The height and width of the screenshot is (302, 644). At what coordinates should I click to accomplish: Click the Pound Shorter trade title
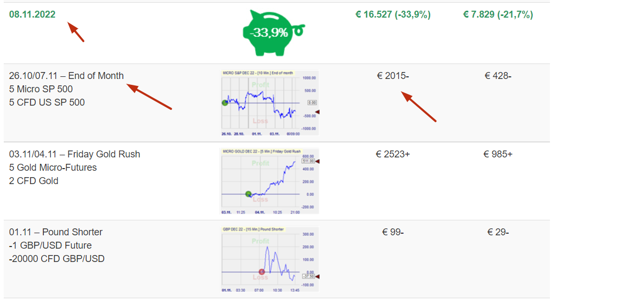(x=56, y=232)
